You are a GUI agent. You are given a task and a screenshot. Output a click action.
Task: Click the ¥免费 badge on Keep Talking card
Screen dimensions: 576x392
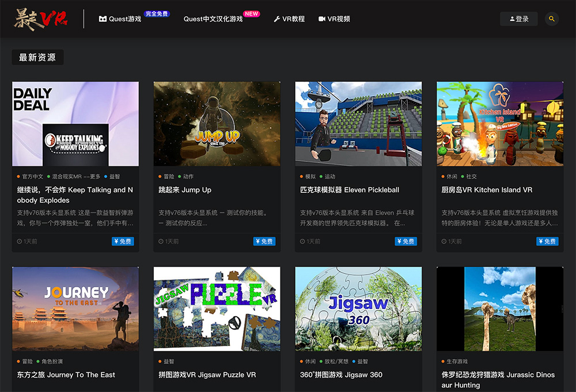coord(123,241)
